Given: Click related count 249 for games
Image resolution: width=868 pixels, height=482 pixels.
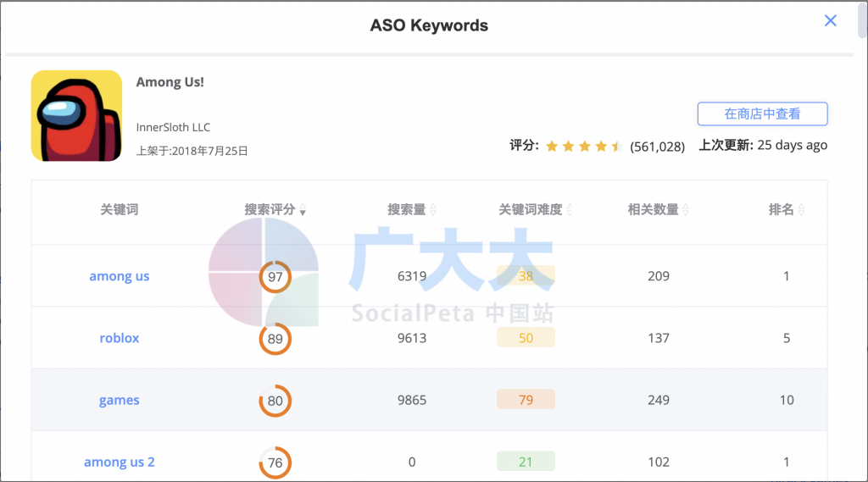Looking at the screenshot, I should tap(659, 400).
